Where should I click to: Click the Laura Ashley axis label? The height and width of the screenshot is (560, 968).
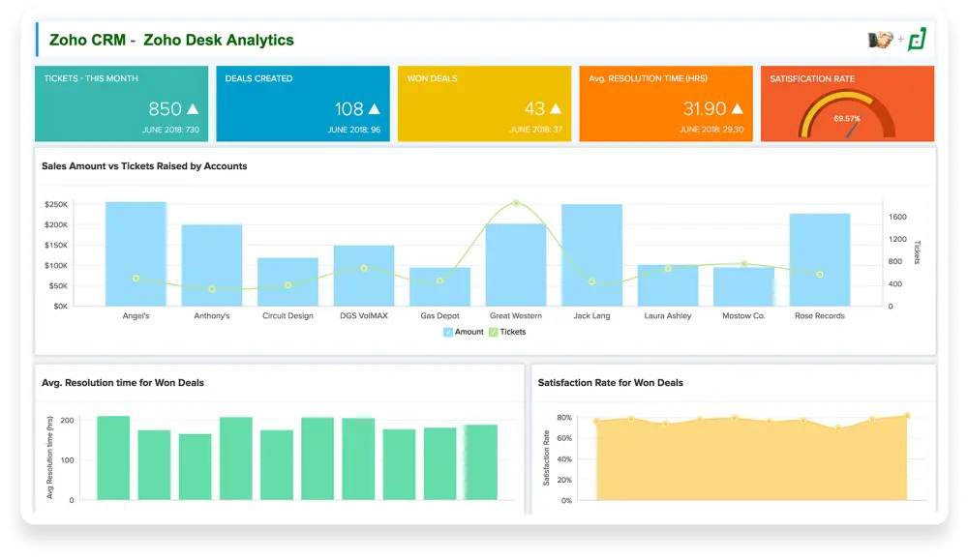click(x=667, y=315)
